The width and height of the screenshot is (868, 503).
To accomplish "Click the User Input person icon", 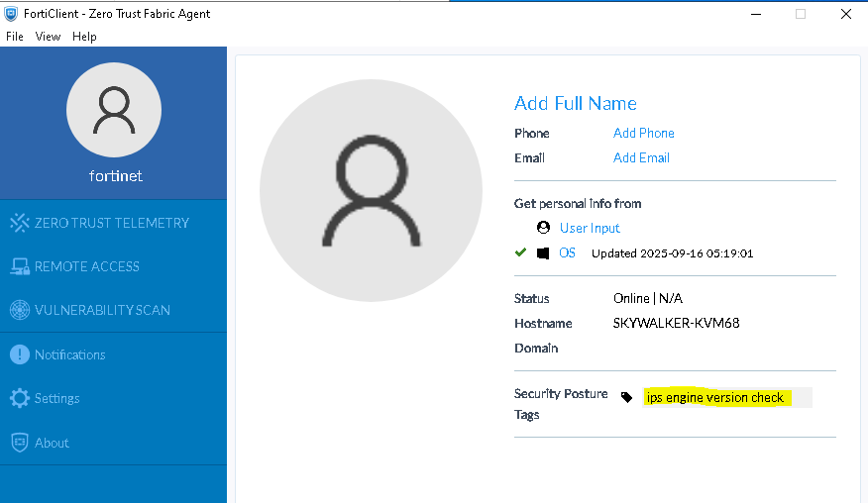I will [x=543, y=228].
